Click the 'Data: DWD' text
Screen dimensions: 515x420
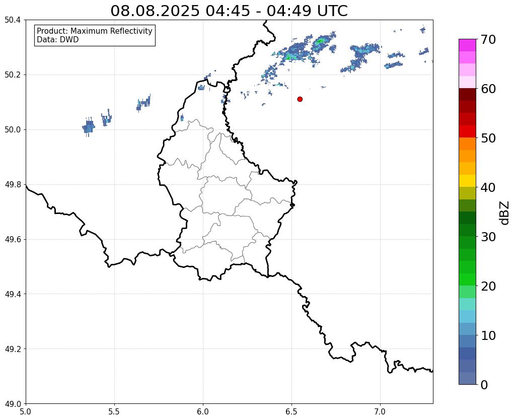58,40
